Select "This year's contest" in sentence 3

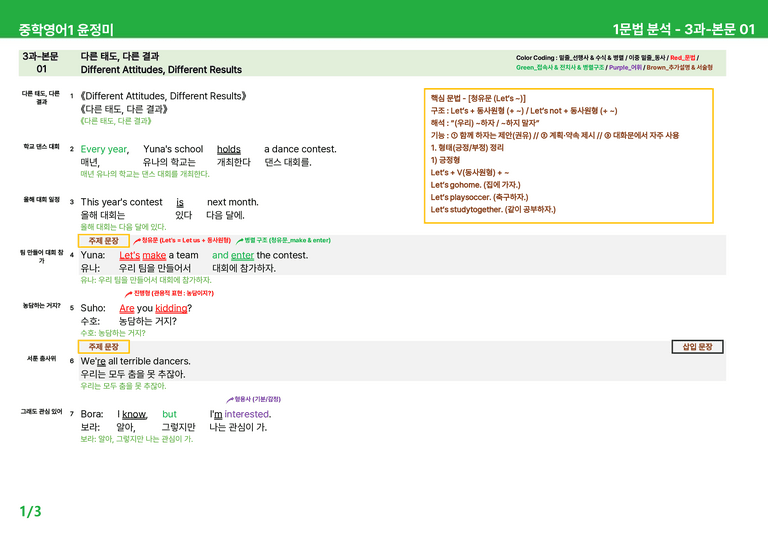pyautogui.click(x=121, y=202)
